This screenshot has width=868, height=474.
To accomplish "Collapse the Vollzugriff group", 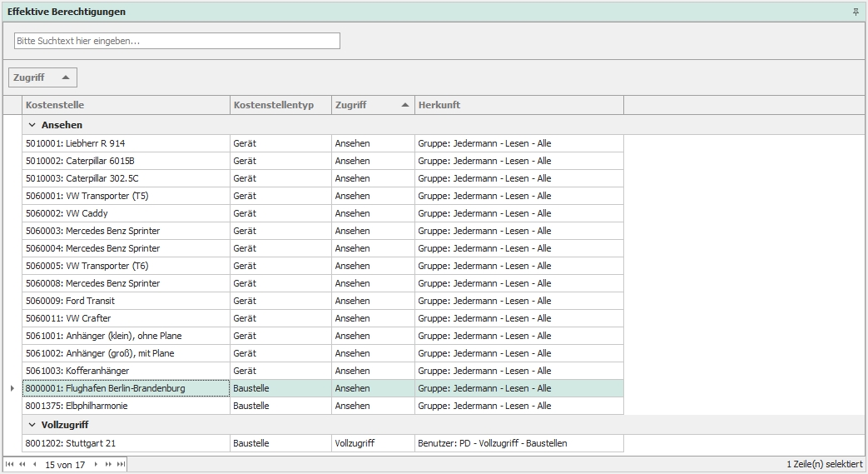I will pyautogui.click(x=32, y=425).
